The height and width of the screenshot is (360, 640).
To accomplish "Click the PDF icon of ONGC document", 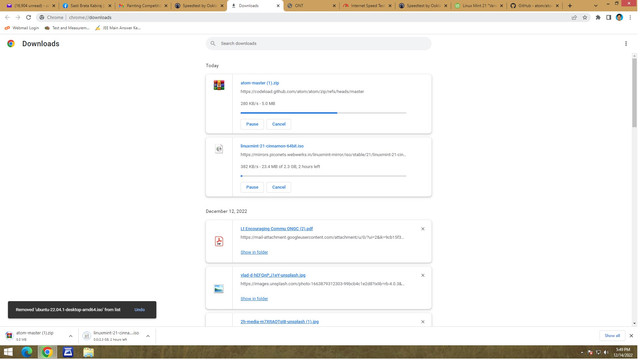I will [x=219, y=241].
